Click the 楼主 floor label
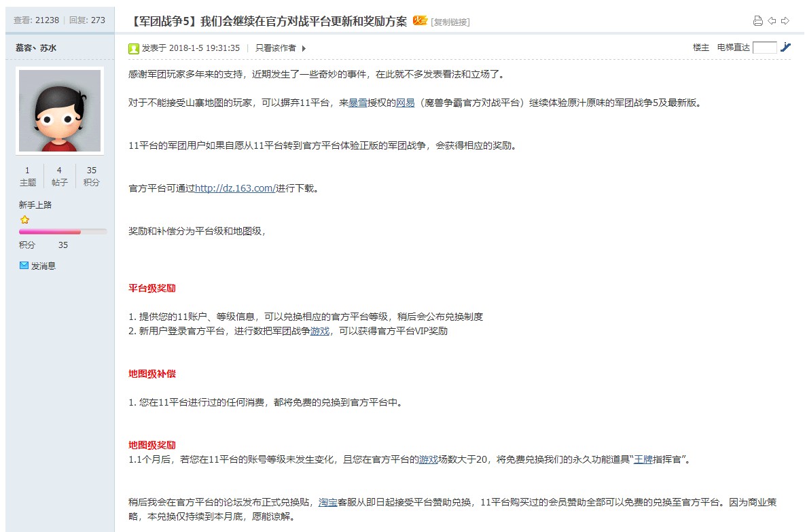This screenshot has height=532, width=805. click(701, 48)
